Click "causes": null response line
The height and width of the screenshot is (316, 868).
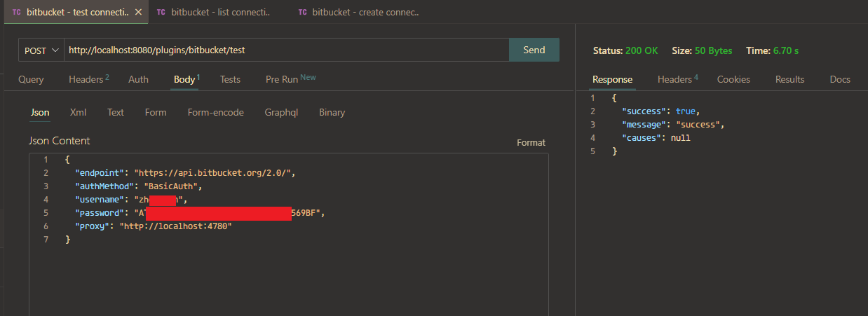656,137
